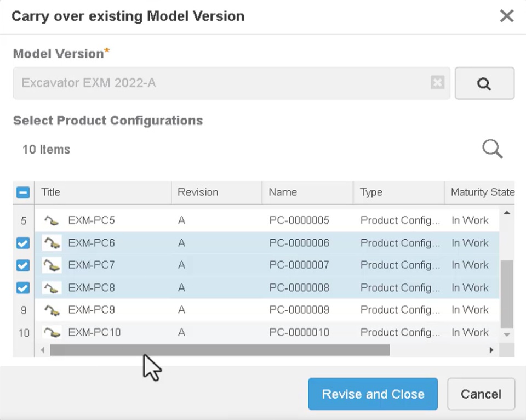
Task: Sort by the Title column header
Action: [51, 192]
